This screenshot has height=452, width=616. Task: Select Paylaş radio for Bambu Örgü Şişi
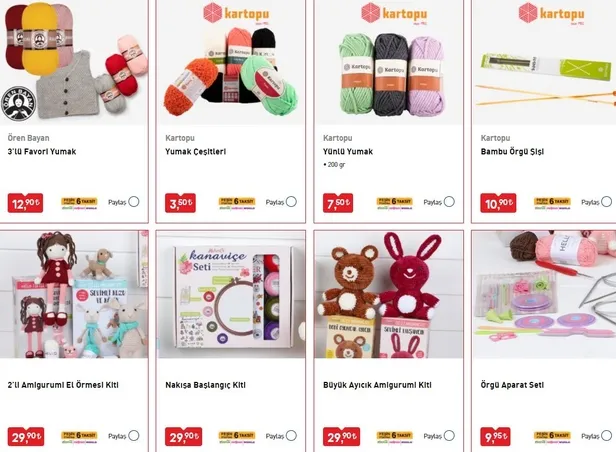[x=607, y=202]
